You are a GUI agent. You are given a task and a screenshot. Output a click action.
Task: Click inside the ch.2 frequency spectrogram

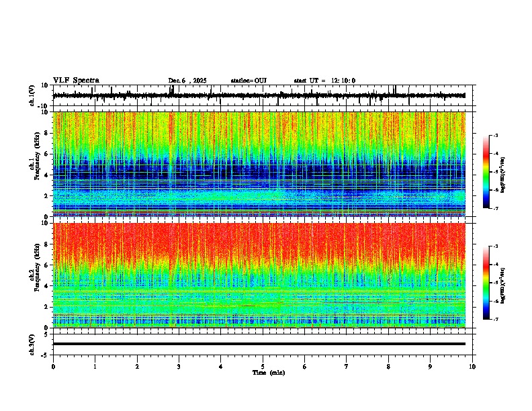pos(259,275)
